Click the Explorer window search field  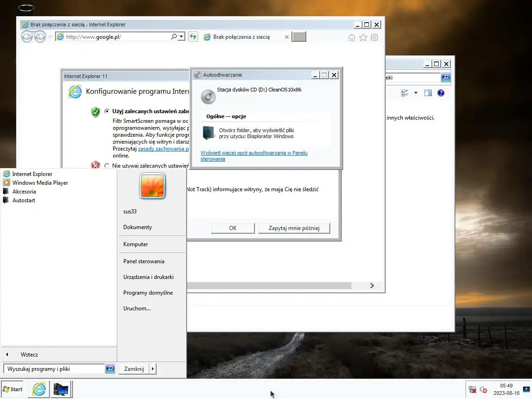[x=413, y=78]
